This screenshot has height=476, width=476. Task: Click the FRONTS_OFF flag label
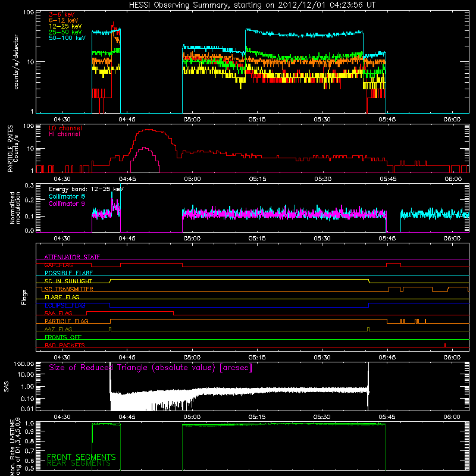pos(63,337)
